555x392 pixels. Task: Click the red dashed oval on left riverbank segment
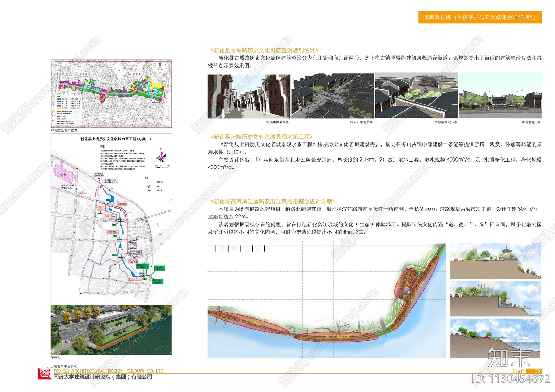(x=249, y=322)
